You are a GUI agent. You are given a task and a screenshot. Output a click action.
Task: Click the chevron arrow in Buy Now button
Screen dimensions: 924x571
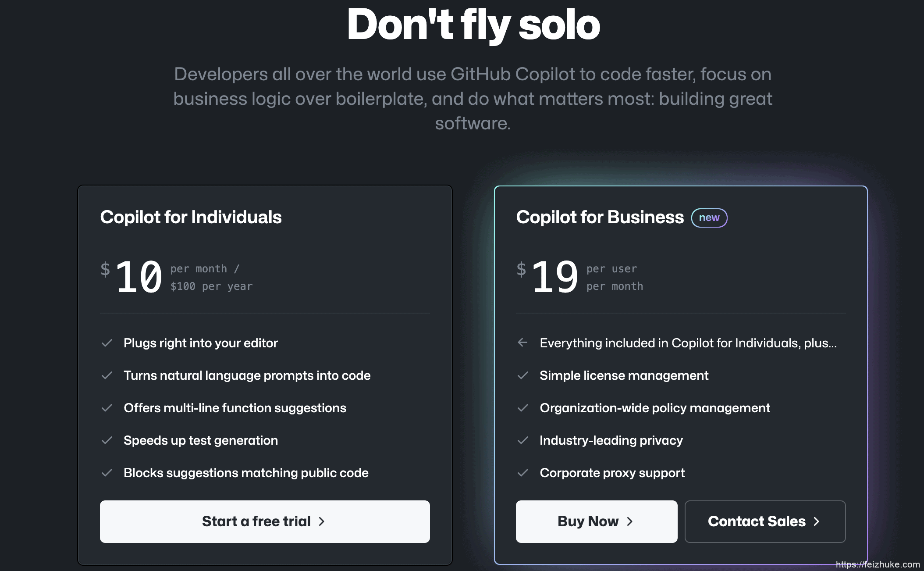(x=630, y=521)
